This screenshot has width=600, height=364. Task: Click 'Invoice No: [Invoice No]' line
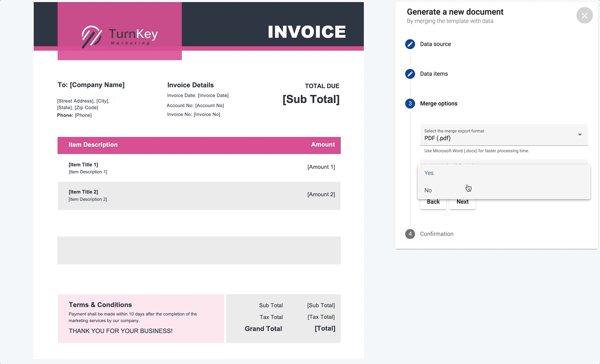[x=193, y=114]
